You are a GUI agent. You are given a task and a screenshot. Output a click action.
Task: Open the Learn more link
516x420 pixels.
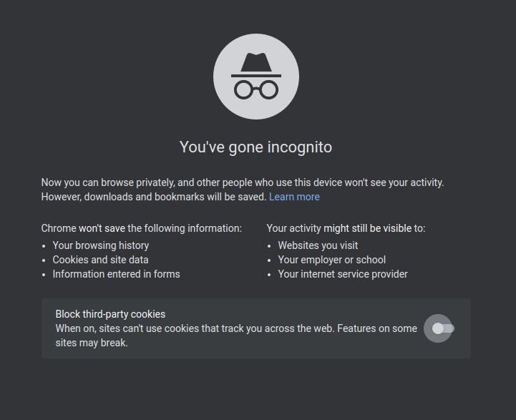click(294, 197)
